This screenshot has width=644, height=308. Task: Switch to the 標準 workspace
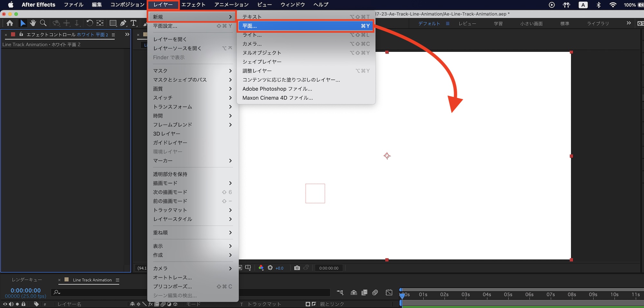[x=564, y=24]
